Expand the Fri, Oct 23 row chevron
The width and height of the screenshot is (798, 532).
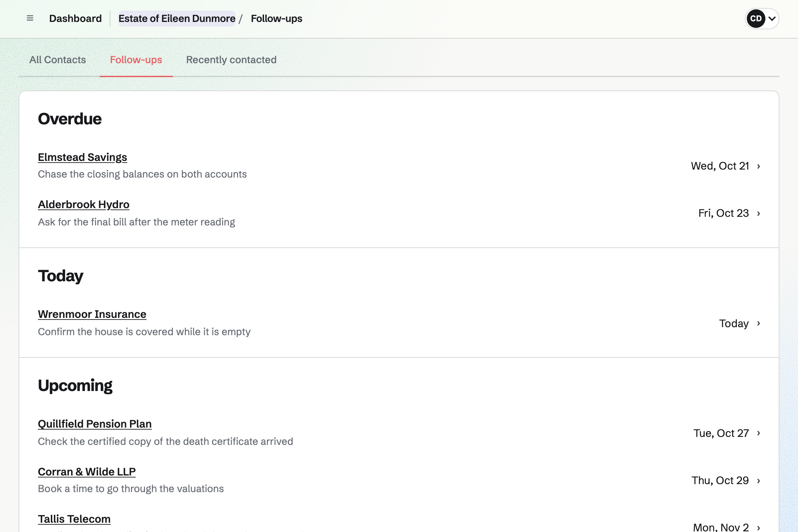pos(759,213)
